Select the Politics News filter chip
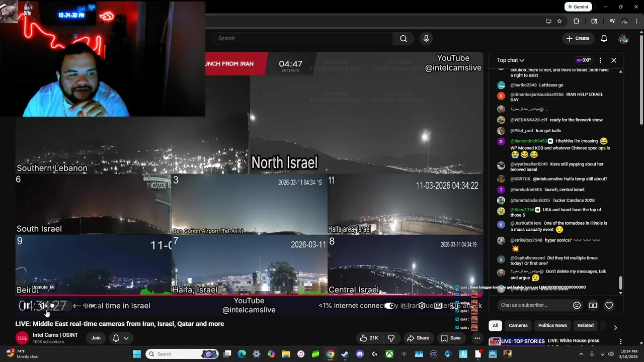This screenshot has height=362, width=644. [x=552, y=325]
